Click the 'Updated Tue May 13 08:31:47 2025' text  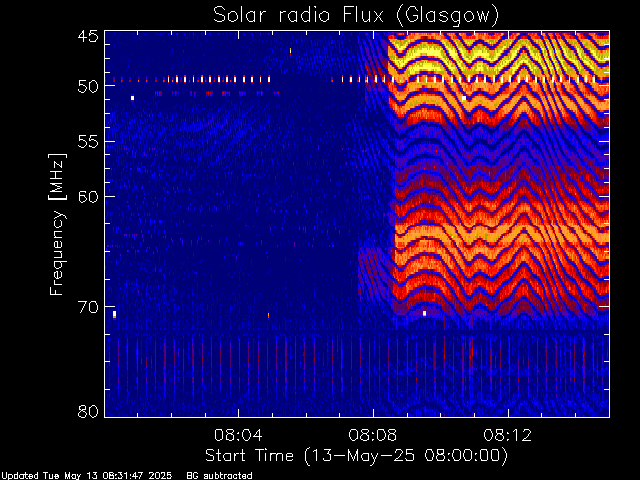(x=86, y=476)
